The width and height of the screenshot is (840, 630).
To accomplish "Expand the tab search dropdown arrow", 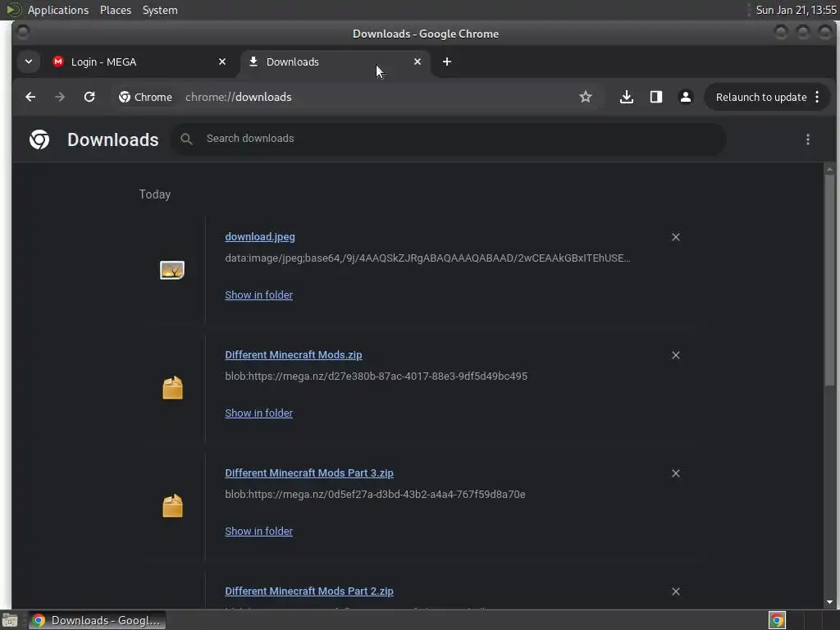I will pyautogui.click(x=29, y=62).
